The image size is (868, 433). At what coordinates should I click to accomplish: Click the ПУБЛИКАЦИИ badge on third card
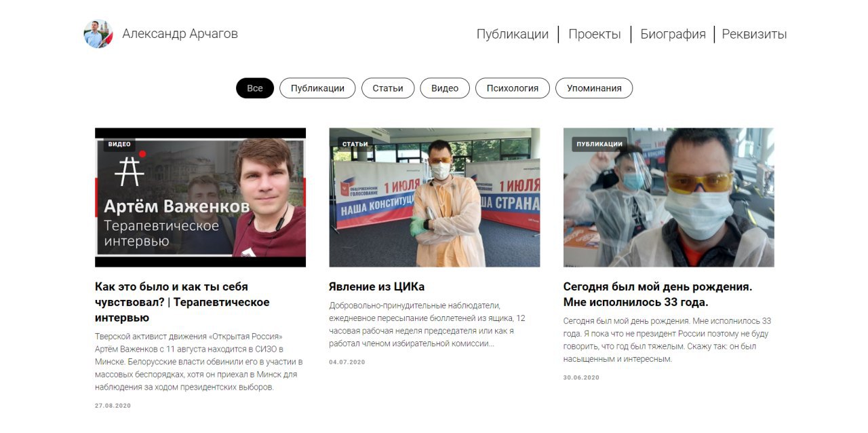(x=599, y=144)
